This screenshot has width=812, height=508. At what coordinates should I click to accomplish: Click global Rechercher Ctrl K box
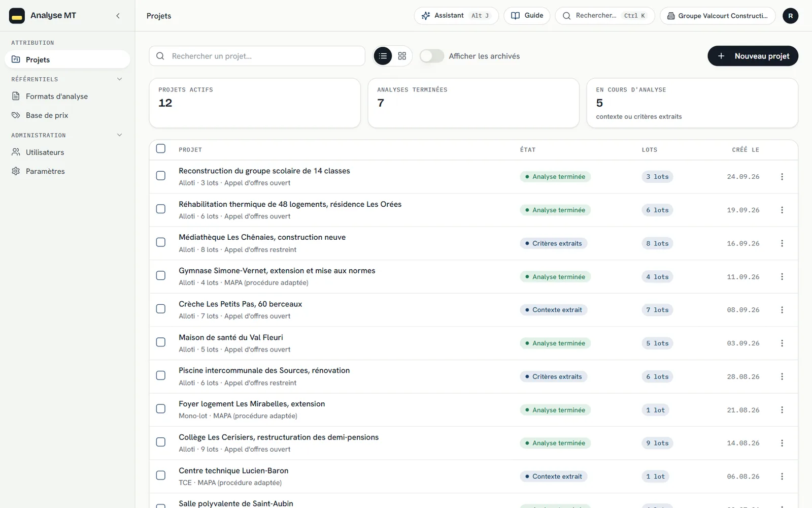tap(605, 16)
